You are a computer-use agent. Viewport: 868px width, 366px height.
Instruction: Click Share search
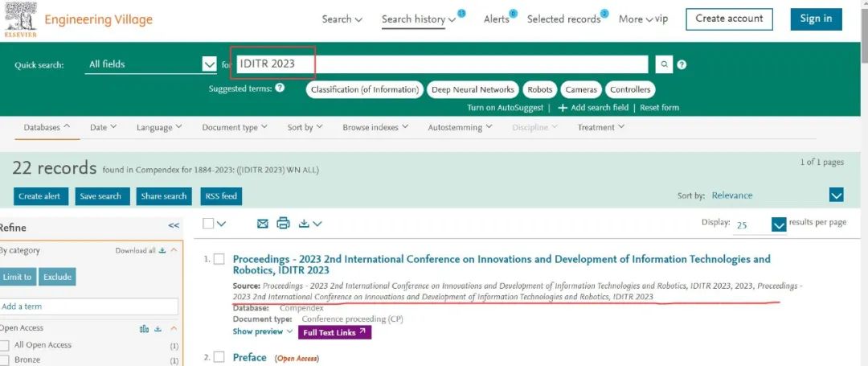coord(164,196)
